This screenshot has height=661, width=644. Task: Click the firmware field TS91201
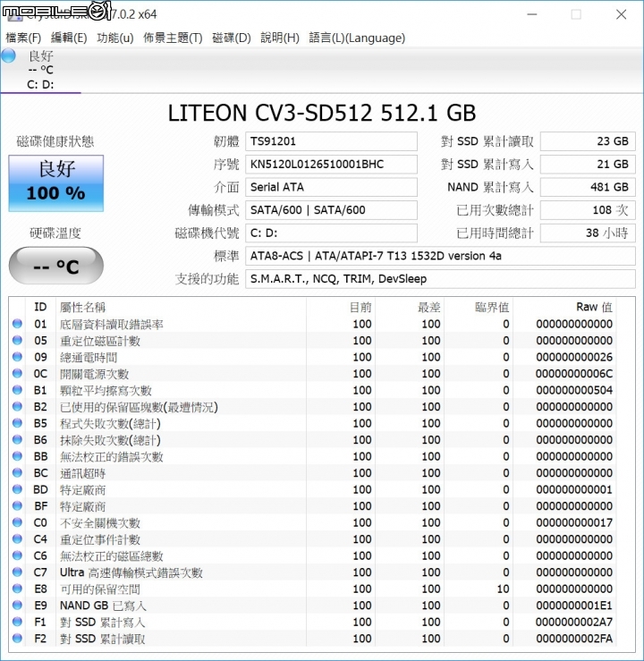331,141
